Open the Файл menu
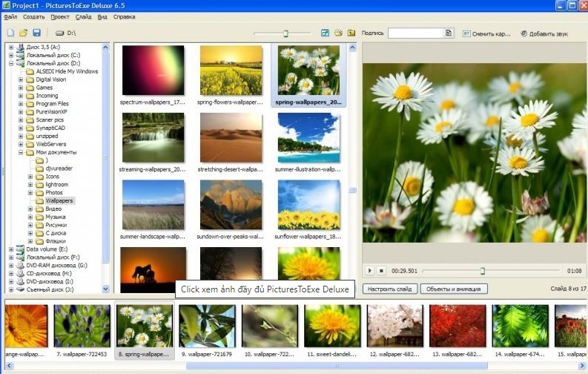Screen dimensions: 588x374 click(x=11, y=17)
